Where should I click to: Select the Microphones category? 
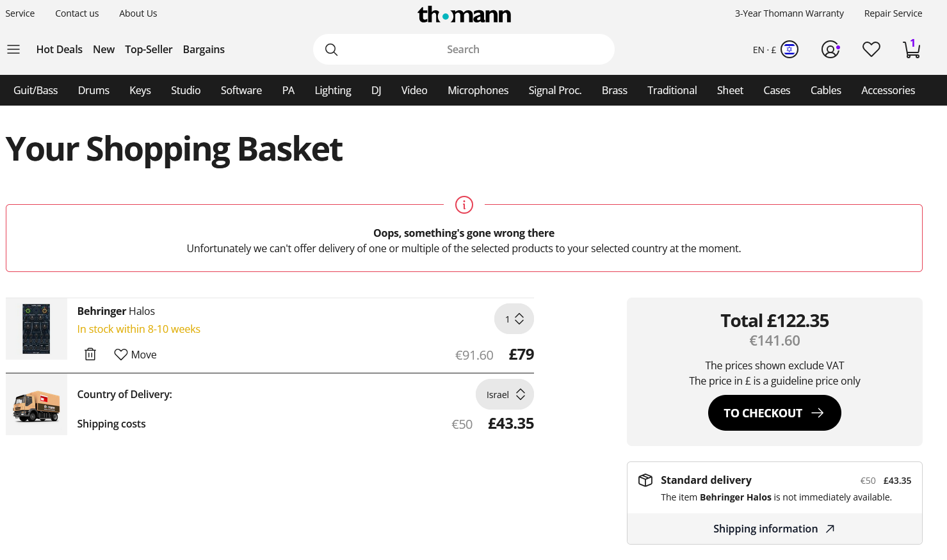coord(478,90)
